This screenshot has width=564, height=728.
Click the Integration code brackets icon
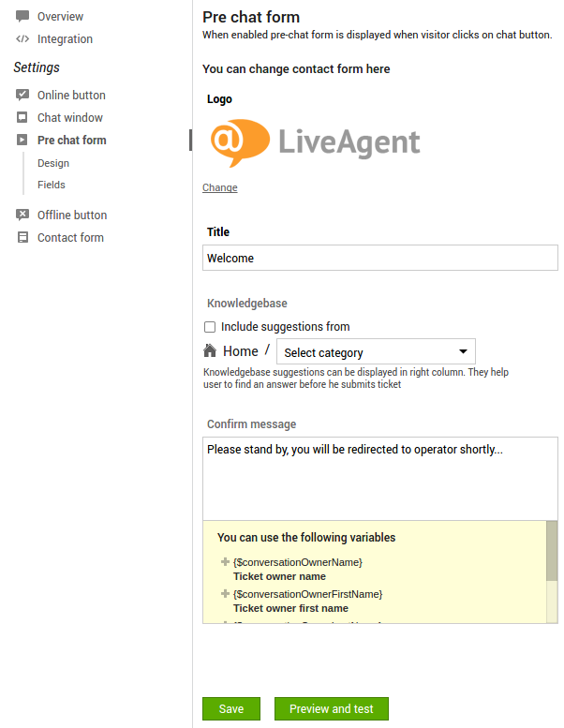pyautogui.click(x=22, y=39)
